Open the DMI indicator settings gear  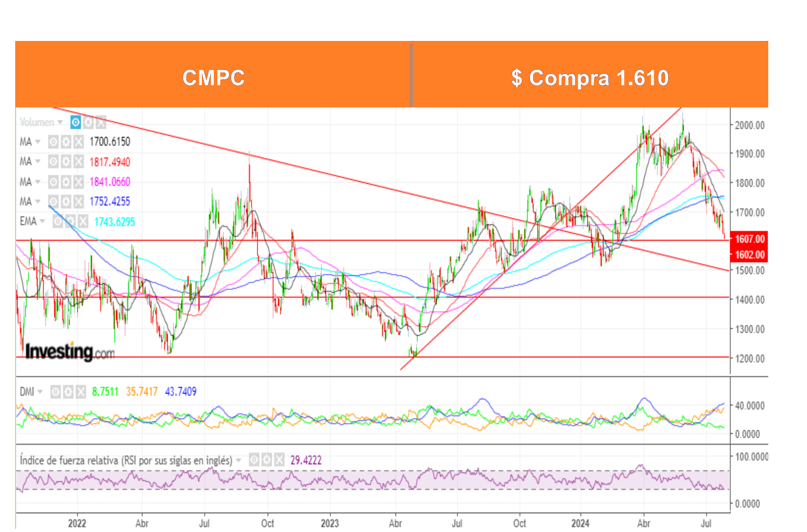coord(68,392)
